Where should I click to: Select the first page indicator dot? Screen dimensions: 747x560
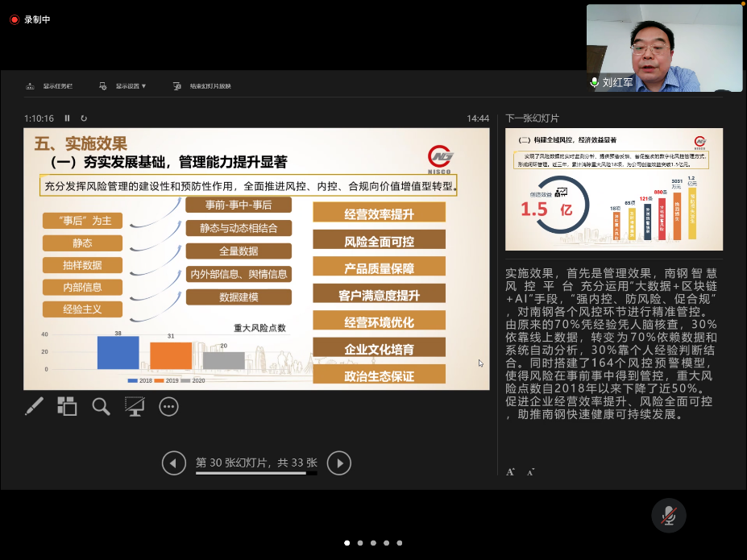click(347, 543)
